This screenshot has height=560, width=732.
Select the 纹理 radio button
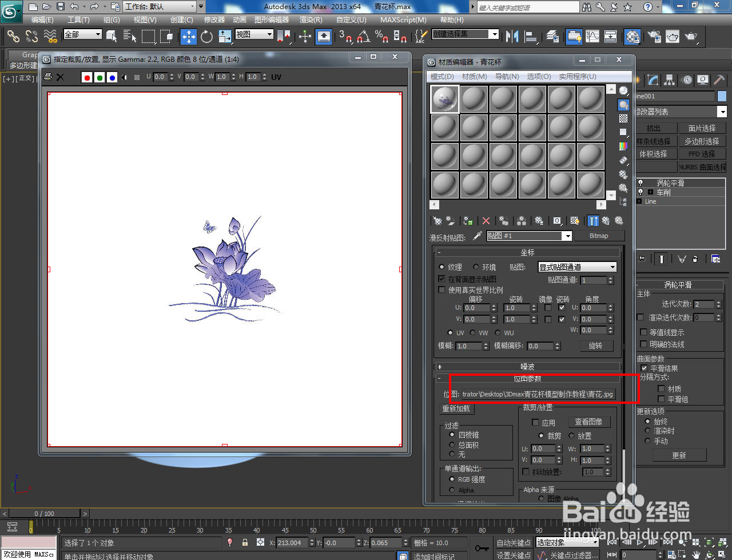441,267
